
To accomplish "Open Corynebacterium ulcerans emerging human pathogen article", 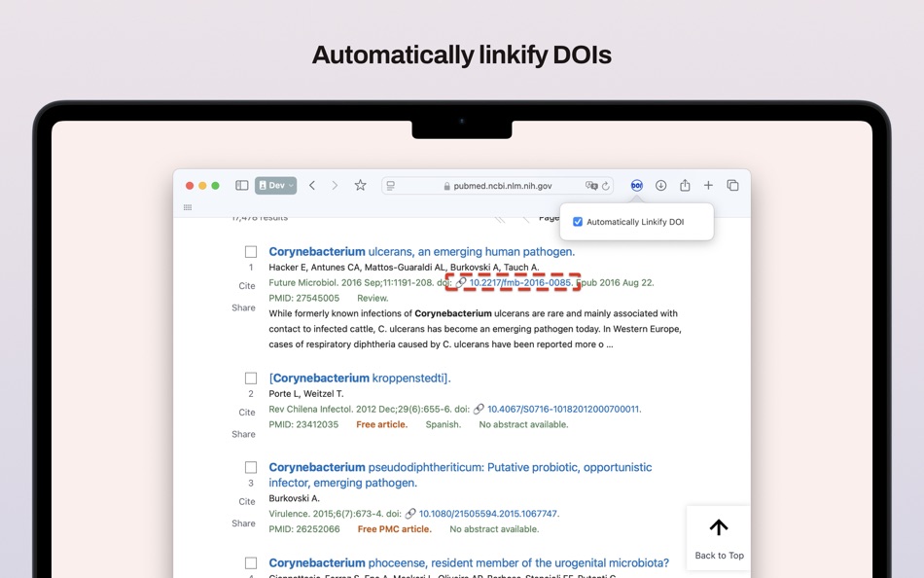I will pos(421,252).
